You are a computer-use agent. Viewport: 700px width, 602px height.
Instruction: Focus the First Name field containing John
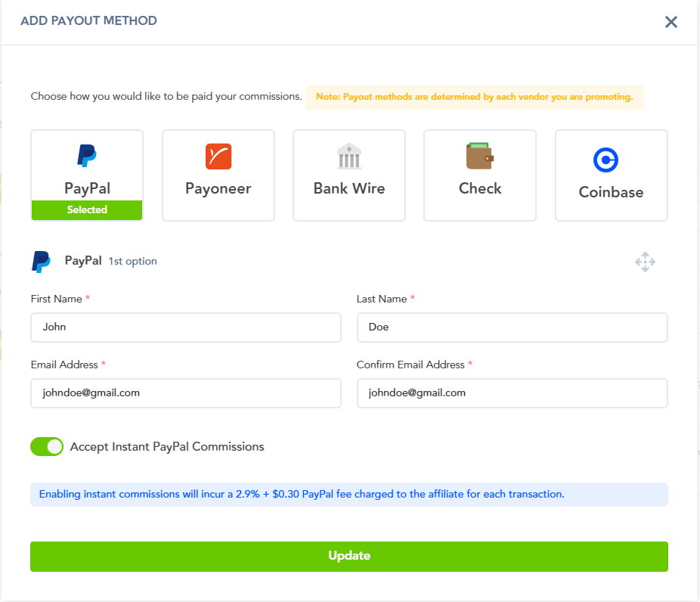click(x=186, y=327)
